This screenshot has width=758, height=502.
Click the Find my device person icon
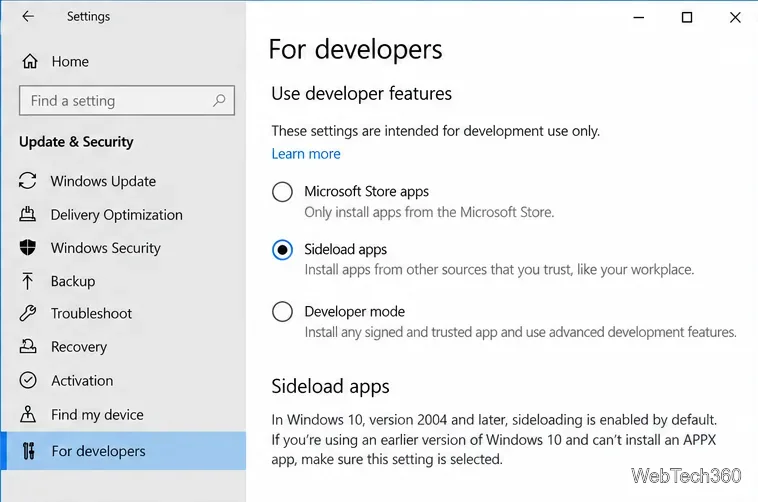(28, 414)
